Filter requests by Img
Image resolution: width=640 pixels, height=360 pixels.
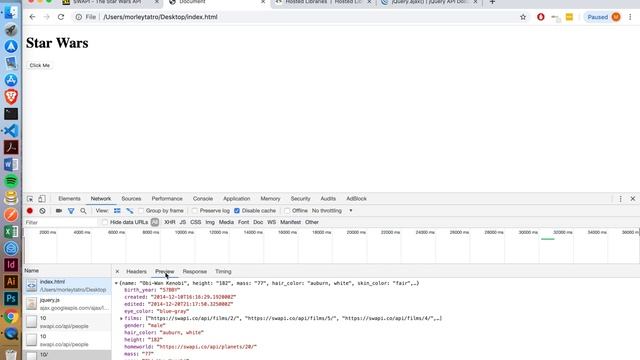(x=210, y=222)
